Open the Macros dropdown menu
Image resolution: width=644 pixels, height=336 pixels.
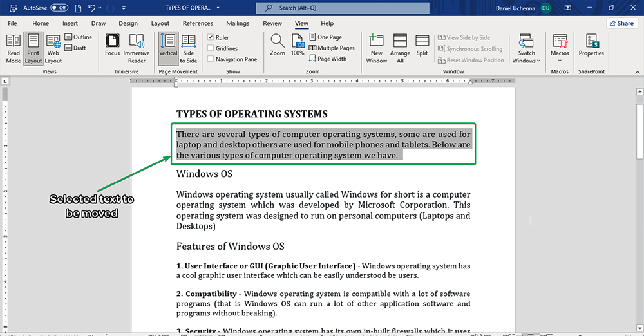click(560, 61)
